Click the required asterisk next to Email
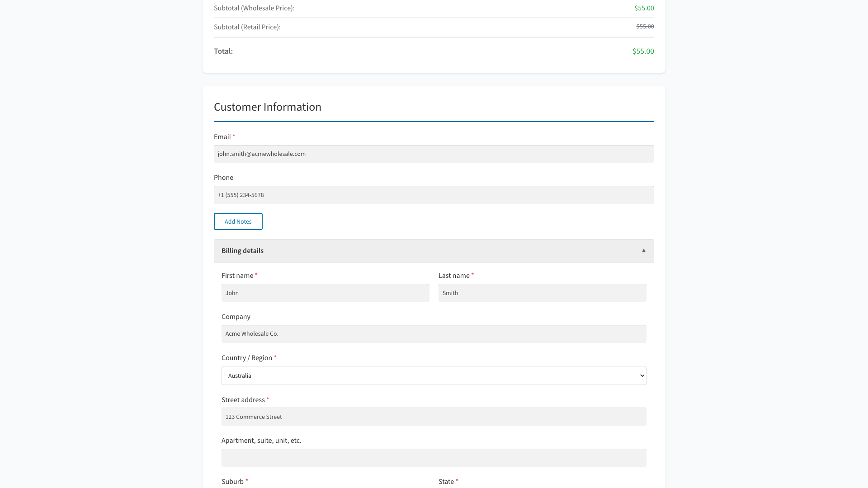Image resolution: width=868 pixels, height=488 pixels. (234, 136)
